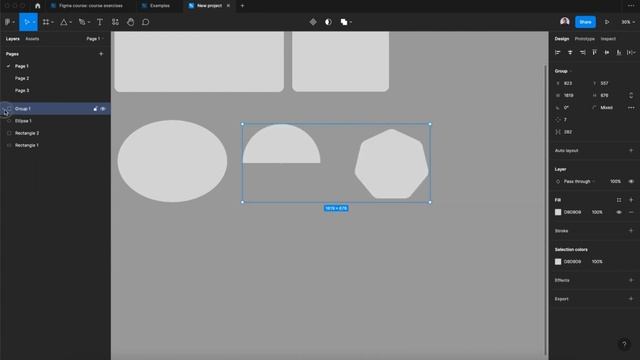Open the Group type dropdown
The image size is (640, 360).
[563, 71]
